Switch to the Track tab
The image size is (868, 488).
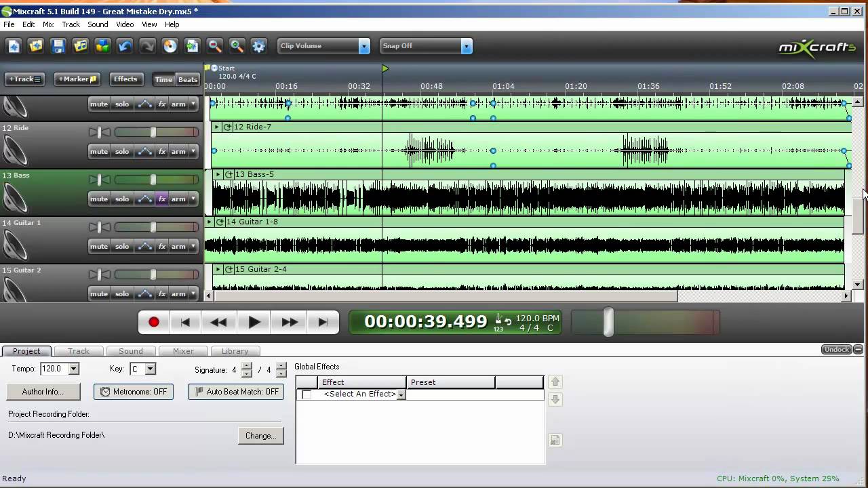78,351
